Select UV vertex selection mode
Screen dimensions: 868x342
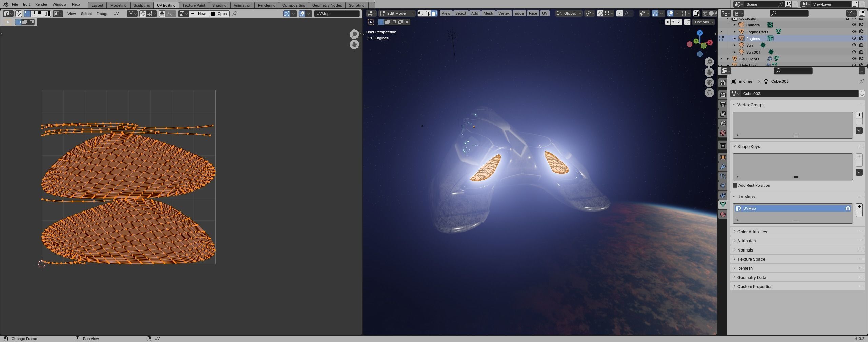click(x=27, y=14)
